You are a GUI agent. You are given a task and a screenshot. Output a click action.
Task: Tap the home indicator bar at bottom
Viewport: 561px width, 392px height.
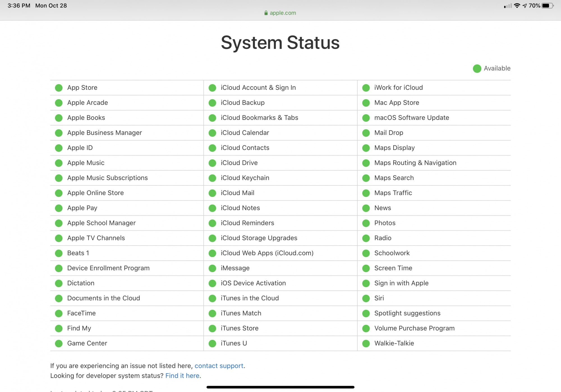(280, 387)
